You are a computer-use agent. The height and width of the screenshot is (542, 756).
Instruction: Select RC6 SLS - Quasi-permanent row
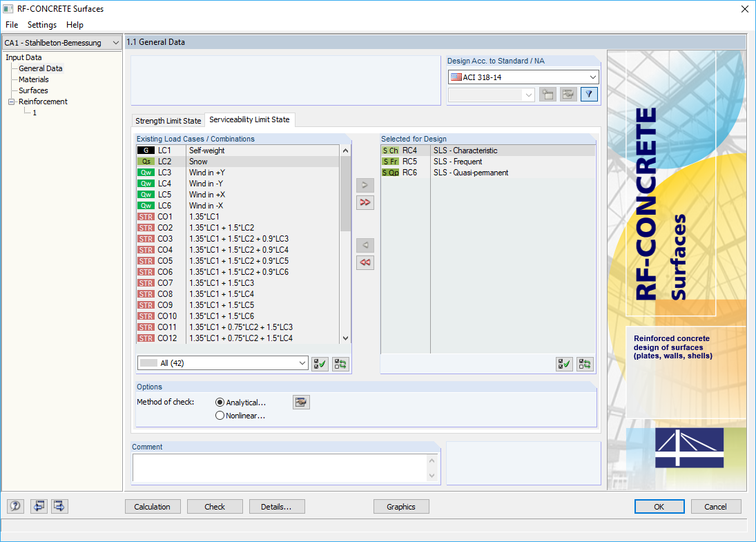coord(488,173)
